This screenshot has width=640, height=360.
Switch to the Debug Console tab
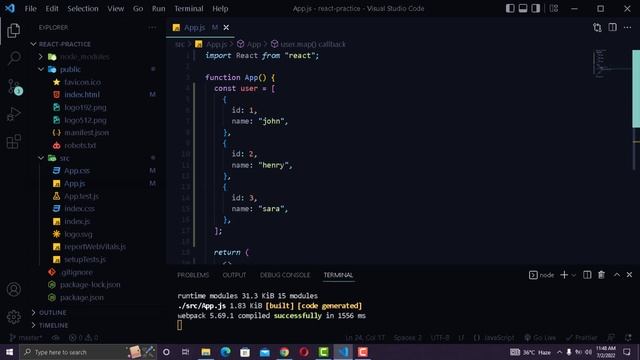click(285, 275)
